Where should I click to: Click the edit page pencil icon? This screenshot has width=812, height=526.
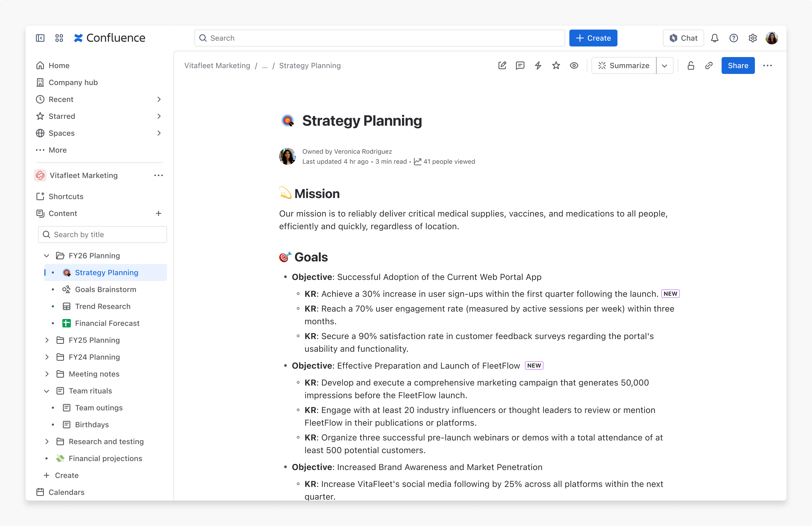click(502, 65)
